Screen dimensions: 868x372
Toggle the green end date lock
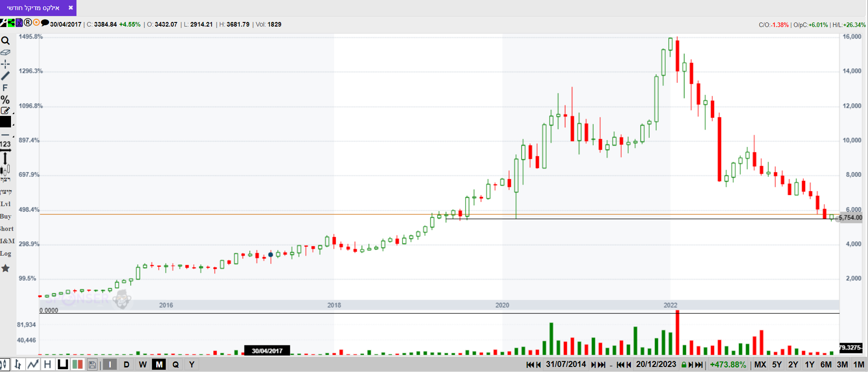(684, 365)
